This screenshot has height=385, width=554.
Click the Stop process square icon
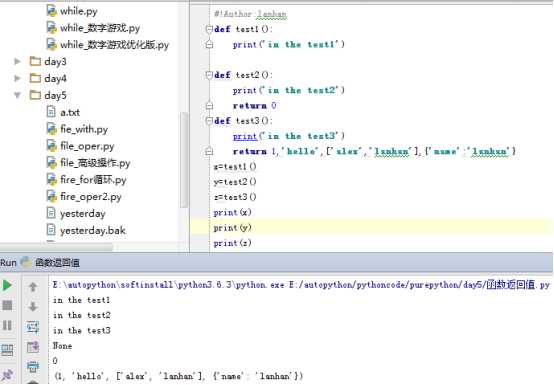click(x=7, y=305)
